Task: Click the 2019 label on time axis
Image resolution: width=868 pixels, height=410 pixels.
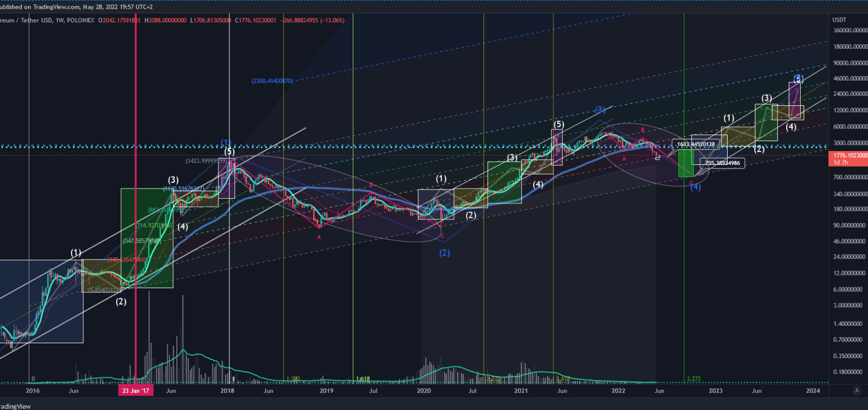Action: pyautogui.click(x=327, y=391)
